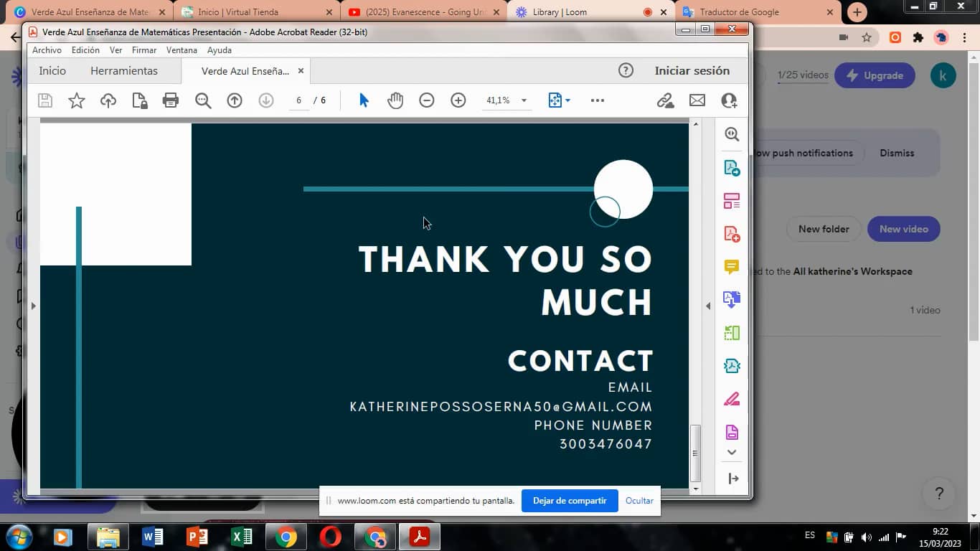Send file by email envelope icon
Viewport: 980px width, 551px height.
697,100
